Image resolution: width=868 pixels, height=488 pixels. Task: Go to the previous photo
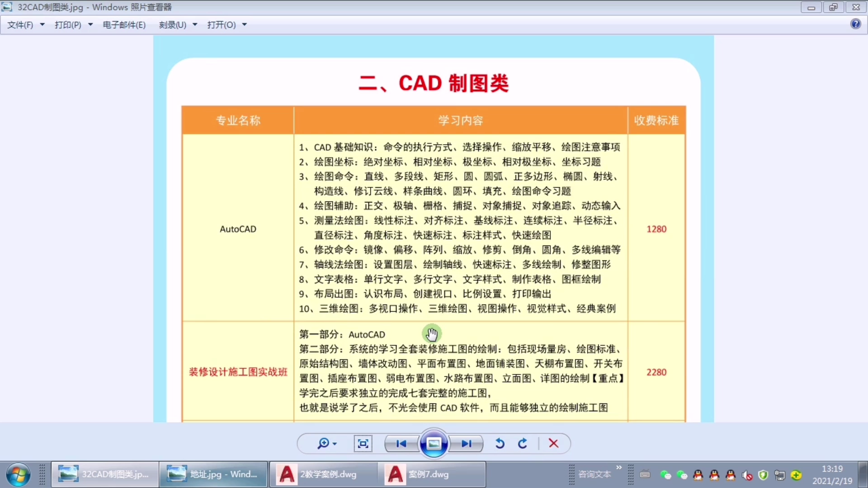tap(401, 444)
